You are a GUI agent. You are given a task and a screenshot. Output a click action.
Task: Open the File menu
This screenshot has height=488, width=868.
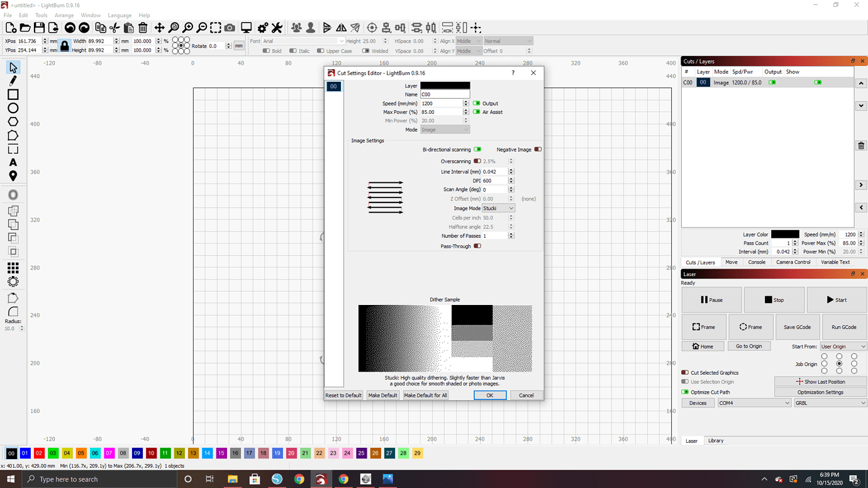point(8,15)
